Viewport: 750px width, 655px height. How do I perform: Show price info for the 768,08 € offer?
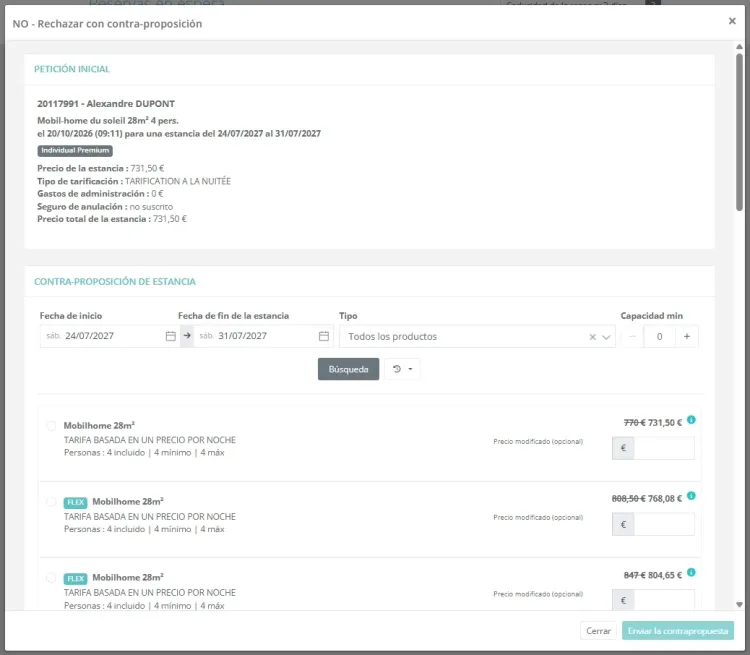pyautogui.click(x=691, y=496)
